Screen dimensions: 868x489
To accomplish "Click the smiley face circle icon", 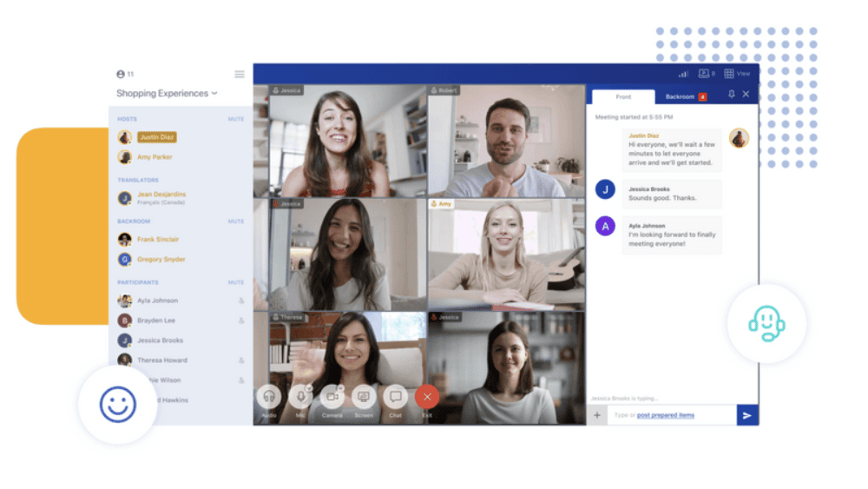I will pyautogui.click(x=117, y=404).
